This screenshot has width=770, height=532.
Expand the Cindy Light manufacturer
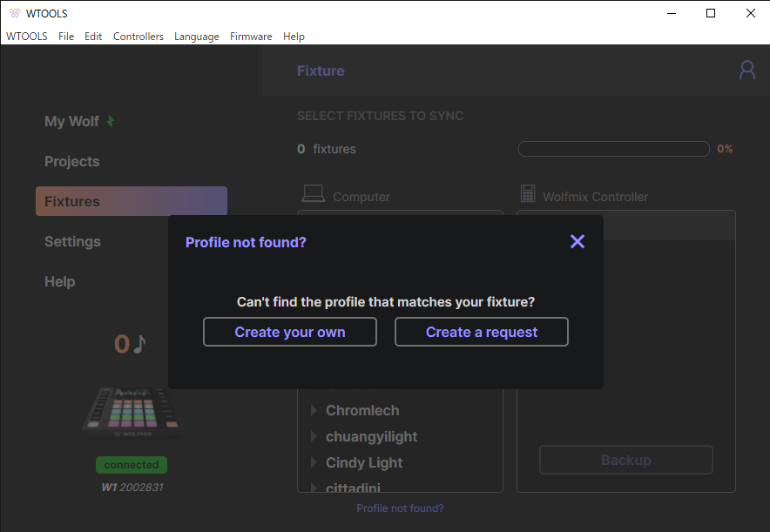314,462
